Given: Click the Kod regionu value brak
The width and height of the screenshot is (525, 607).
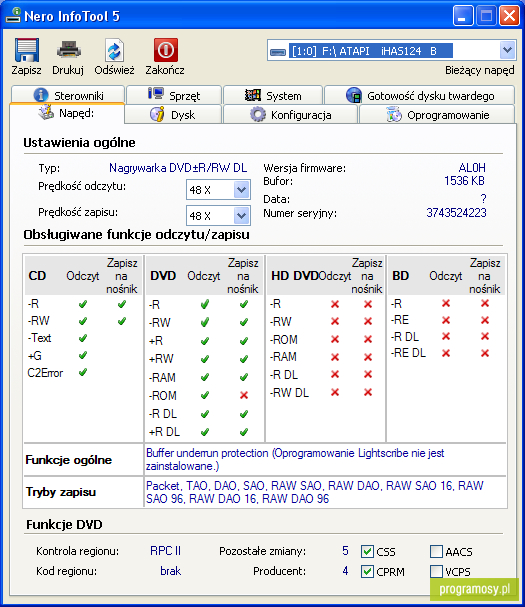Looking at the screenshot, I should pos(170,571).
